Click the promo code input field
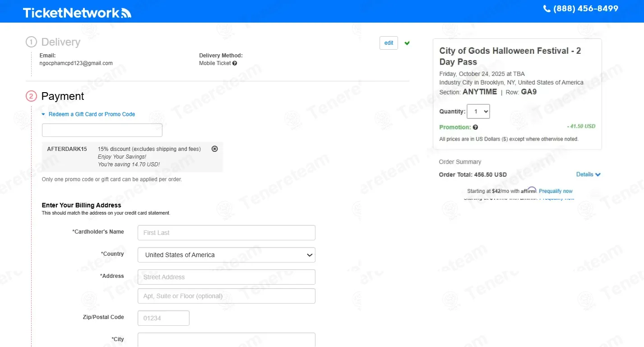This screenshot has width=644, height=347. [x=102, y=130]
